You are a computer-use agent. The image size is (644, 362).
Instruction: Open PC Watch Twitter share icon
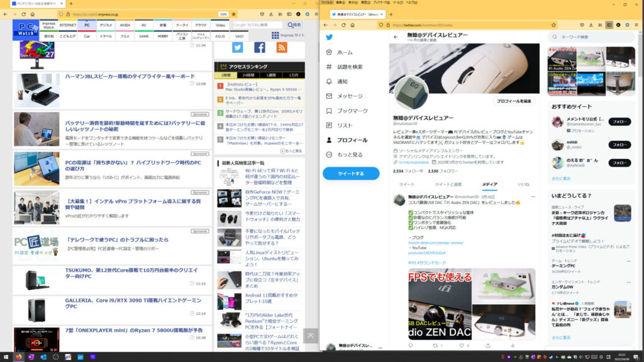pyautogui.click(x=237, y=48)
